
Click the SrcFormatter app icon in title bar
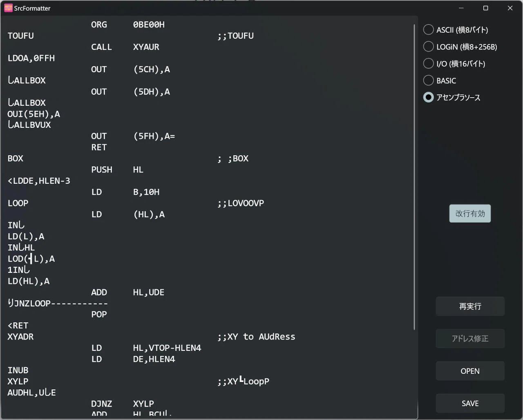pos(8,8)
